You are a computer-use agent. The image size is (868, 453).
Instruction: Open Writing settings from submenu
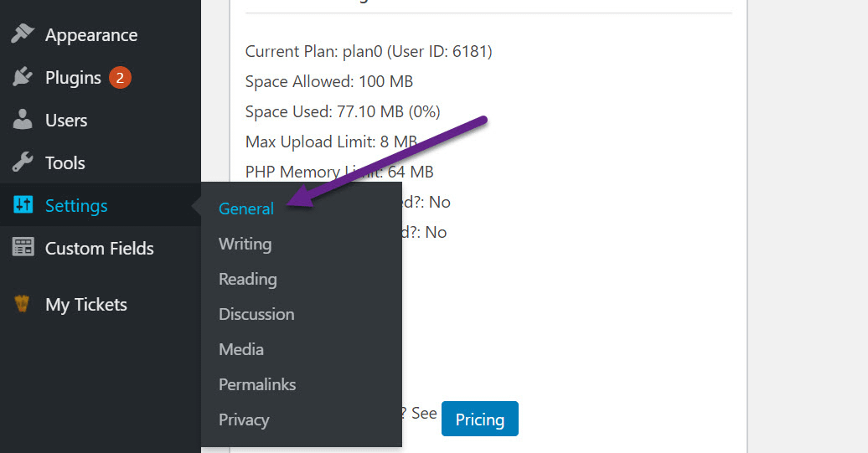[x=245, y=244]
